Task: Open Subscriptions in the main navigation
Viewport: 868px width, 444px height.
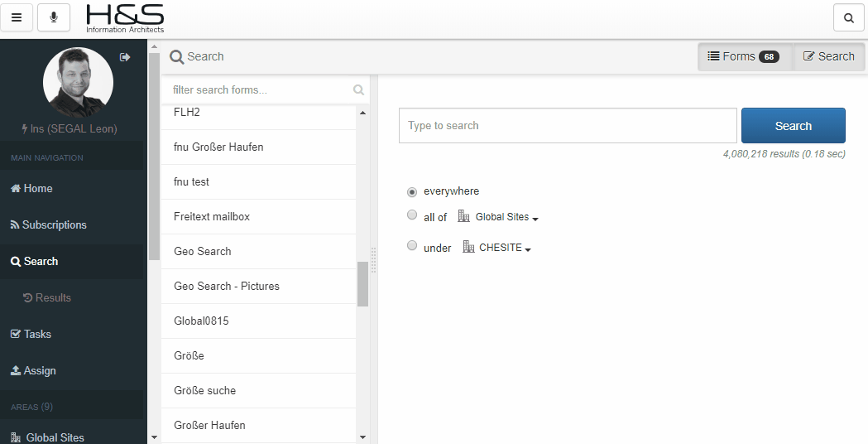Action: tap(55, 224)
